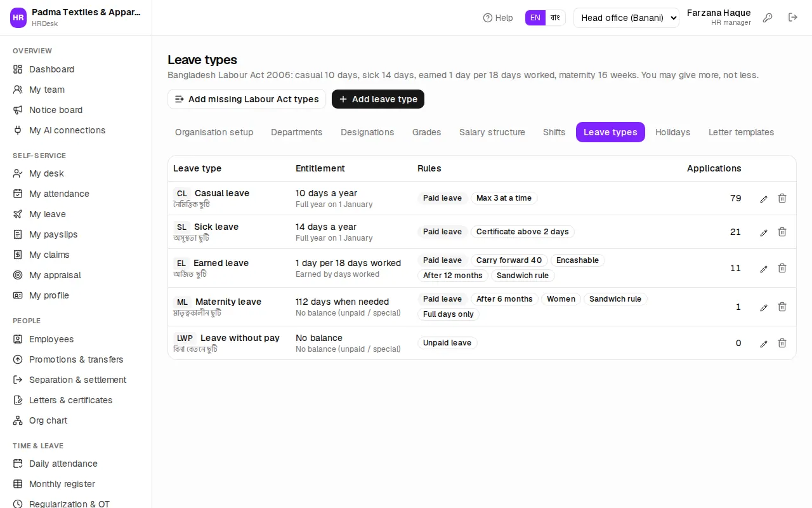Screen dimensions: 812x508
Task: Switch language to EN
Action: [535, 18]
